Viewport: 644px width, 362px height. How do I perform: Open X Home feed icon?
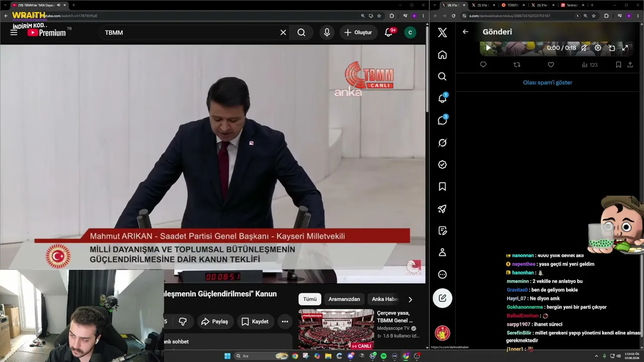[x=442, y=55]
